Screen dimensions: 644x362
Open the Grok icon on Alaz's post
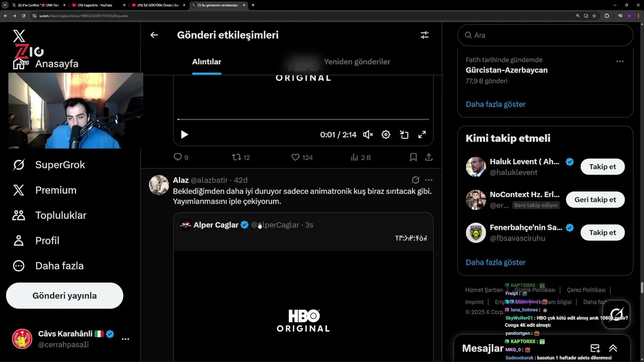[416, 180]
